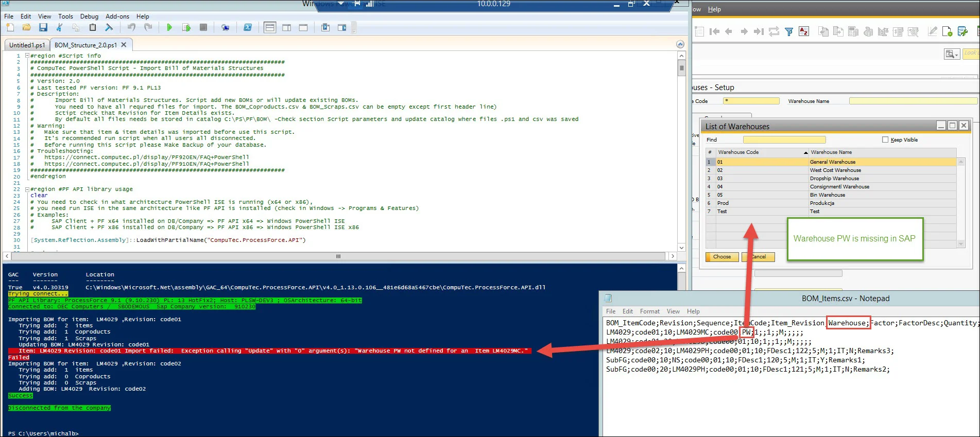Click the Run Selection icon

tap(186, 27)
